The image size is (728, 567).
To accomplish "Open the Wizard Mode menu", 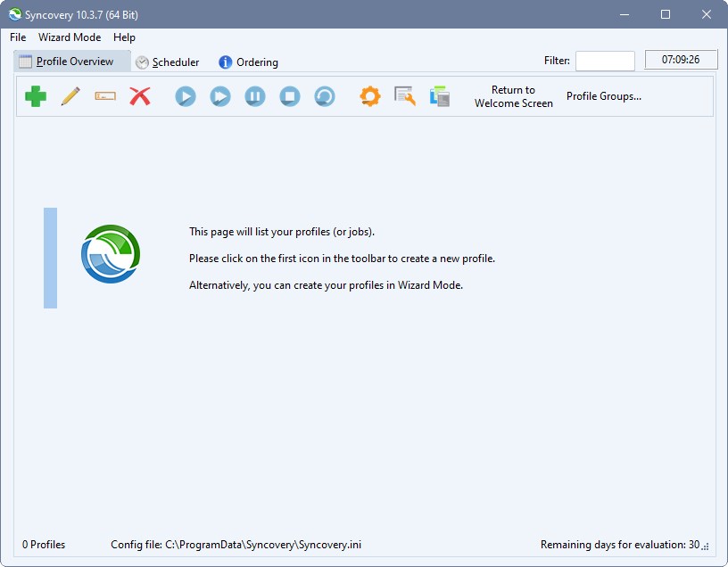I will coord(70,37).
